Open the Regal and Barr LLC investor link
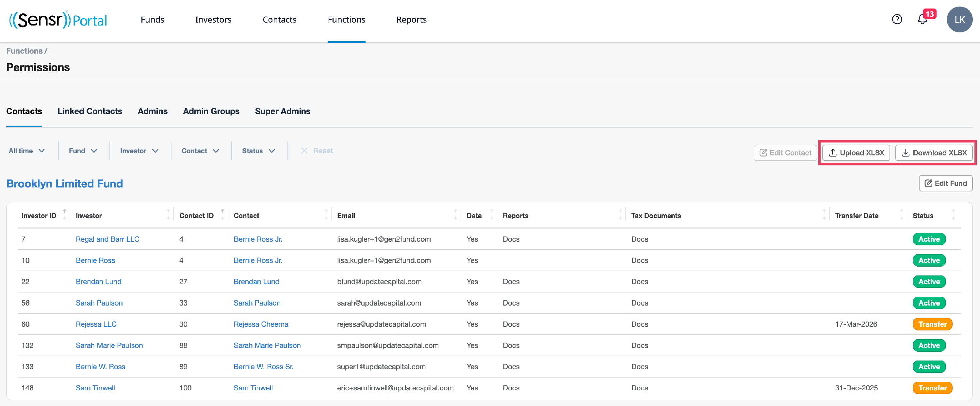 point(107,239)
